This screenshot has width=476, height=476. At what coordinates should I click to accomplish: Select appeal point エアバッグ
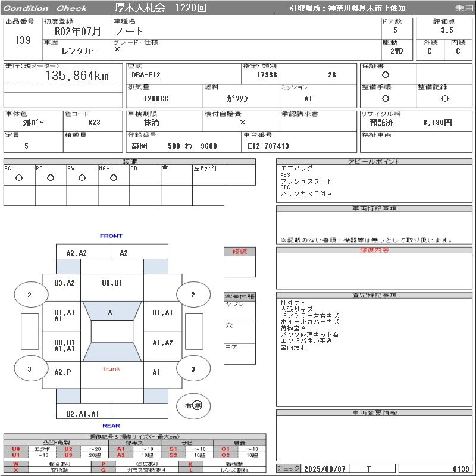pyautogui.click(x=296, y=168)
